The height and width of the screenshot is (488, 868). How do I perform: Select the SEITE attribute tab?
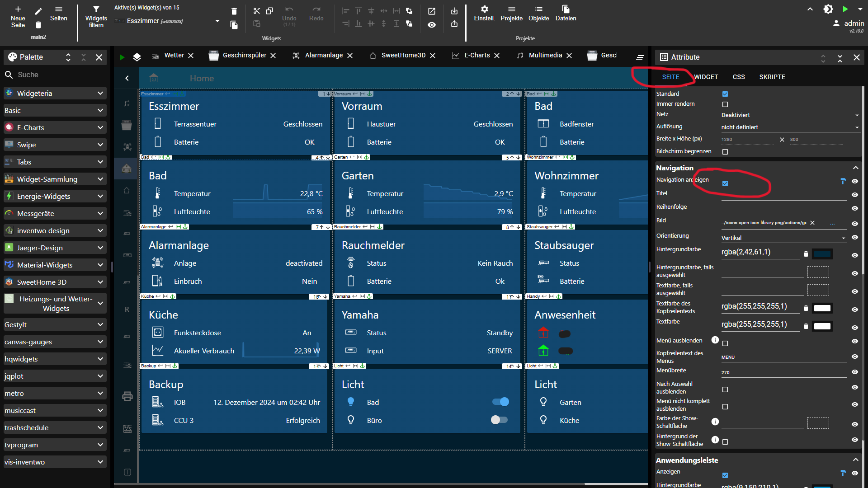pos(671,77)
